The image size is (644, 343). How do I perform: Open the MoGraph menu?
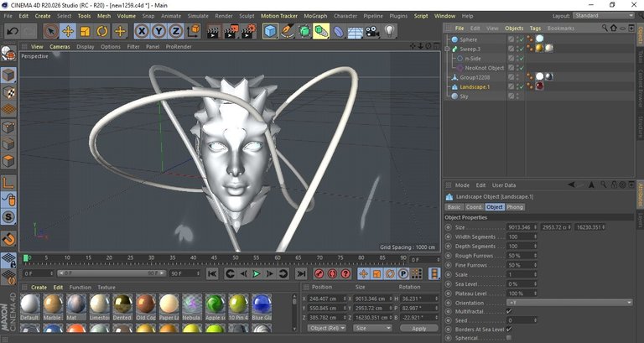(x=315, y=16)
